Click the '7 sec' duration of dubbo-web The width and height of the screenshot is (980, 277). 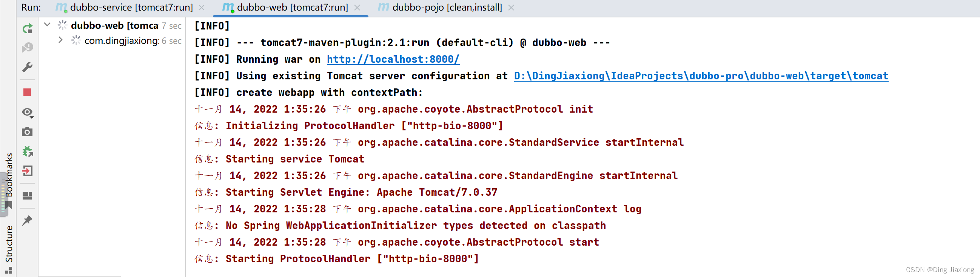point(172,26)
